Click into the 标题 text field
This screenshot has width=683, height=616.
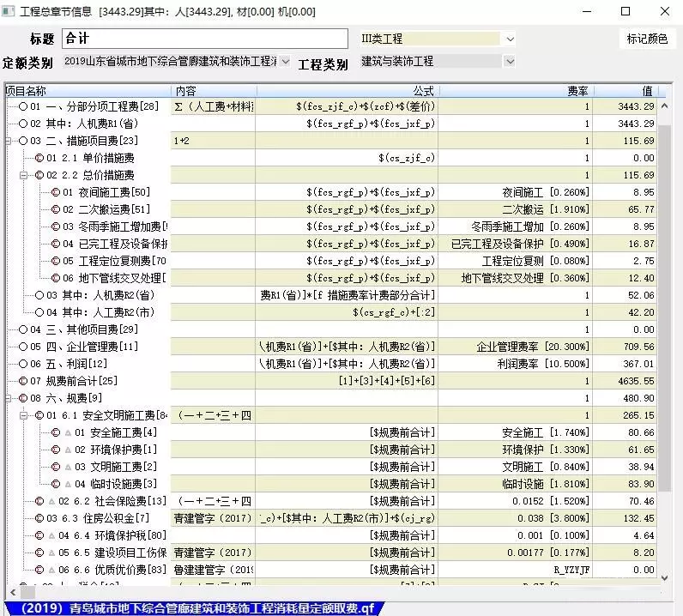tap(204, 39)
